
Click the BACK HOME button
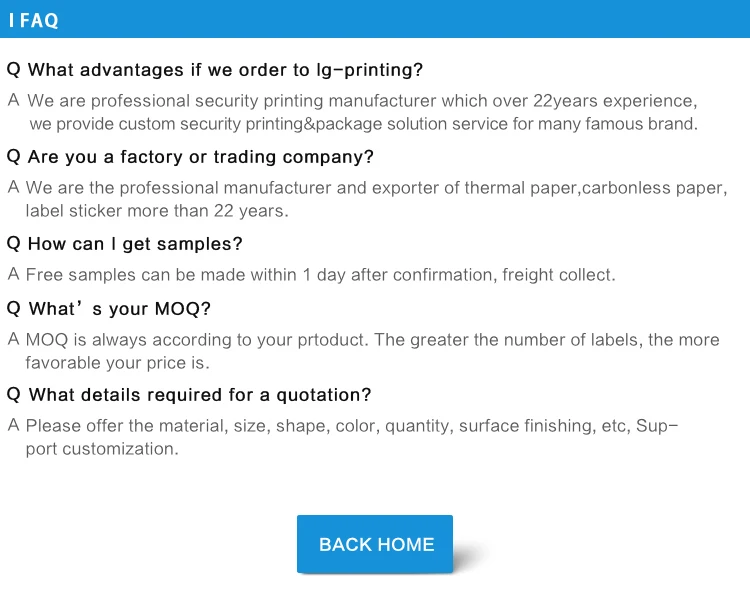(x=375, y=544)
